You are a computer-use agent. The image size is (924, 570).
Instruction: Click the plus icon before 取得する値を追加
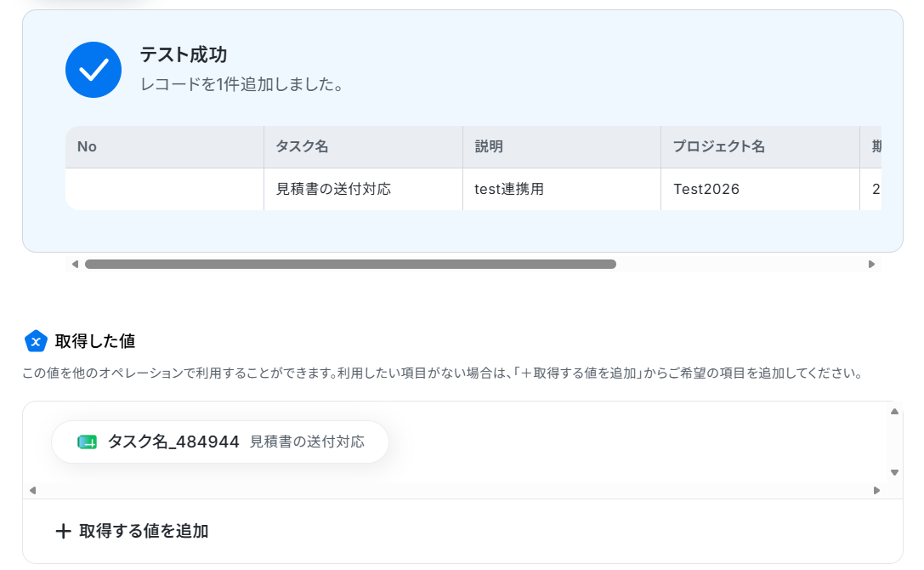63,531
